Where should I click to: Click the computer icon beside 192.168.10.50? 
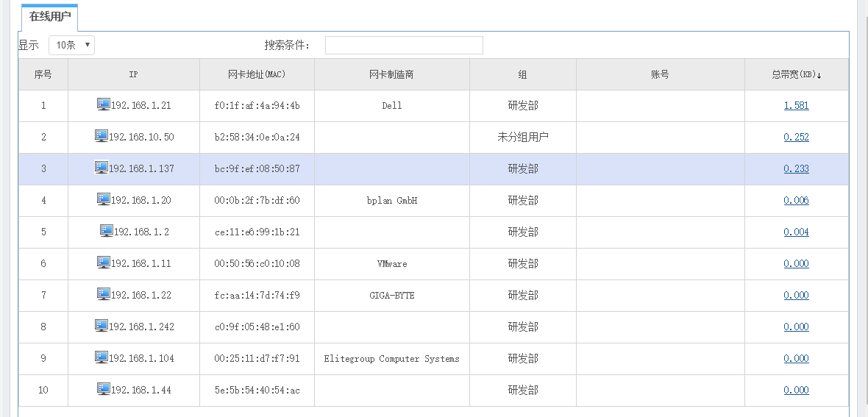102,136
